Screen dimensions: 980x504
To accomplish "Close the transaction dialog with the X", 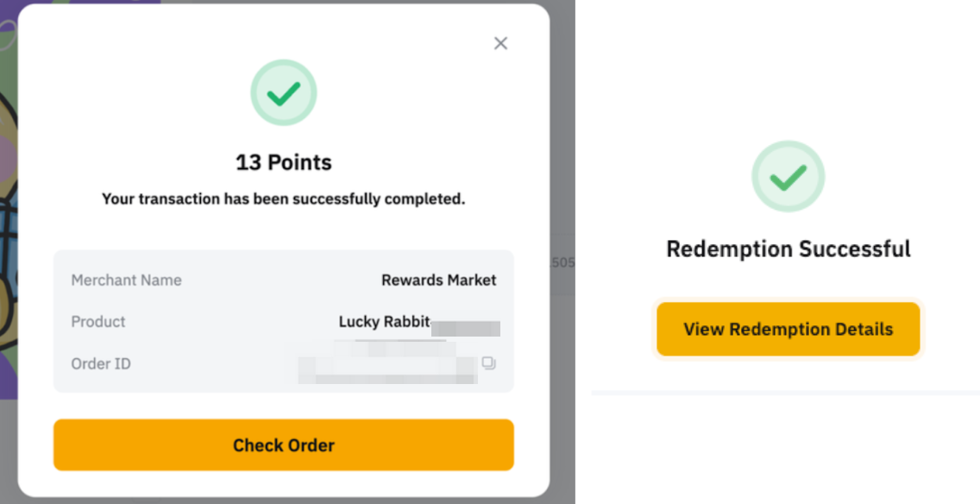I will coord(500,43).
